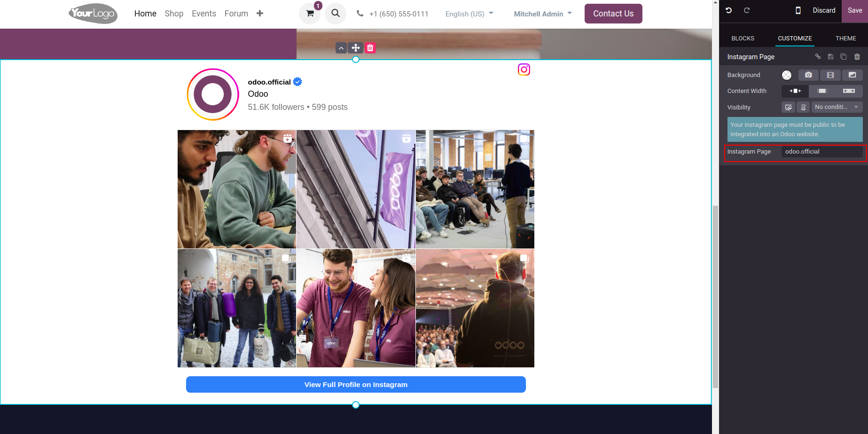Save the Instagram Page block as custom snippet
Screen dimensions: 868x434
pos(830,57)
